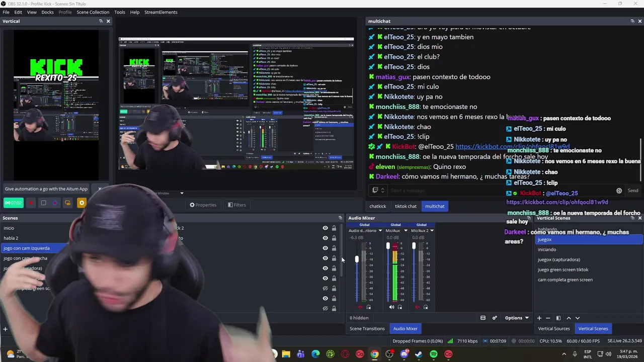Move vertical scene up with the arrow
Image resolution: width=644 pixels, height=362 pixels.
[x=569, y=318]
